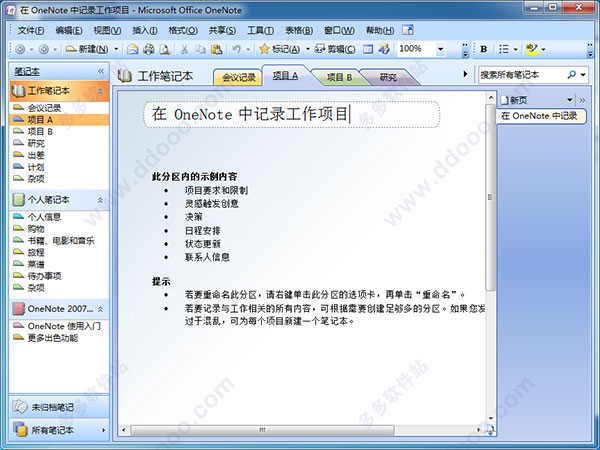Click the Back navigation arrow
This screenshot has height=450, width=600.
tap(20, 49)
